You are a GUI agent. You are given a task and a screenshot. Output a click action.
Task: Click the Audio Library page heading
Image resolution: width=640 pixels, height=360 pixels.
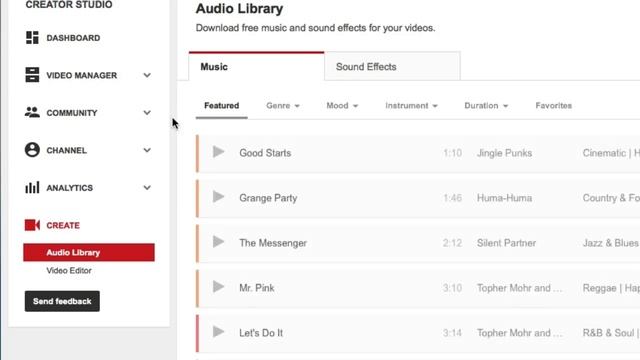tap(239, 9)
